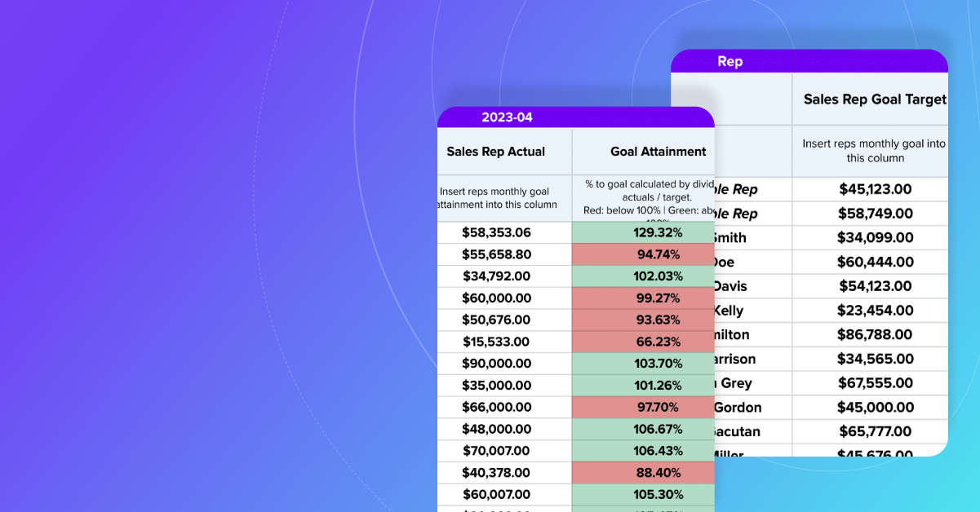
Task: Select the Sales Rep Actual column header
Action: click(496, 152)
